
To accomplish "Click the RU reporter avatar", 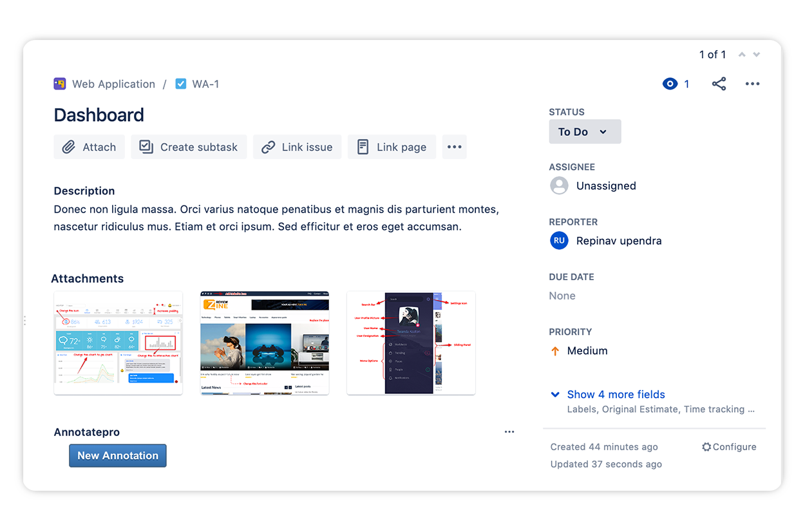I will point(559,240).
